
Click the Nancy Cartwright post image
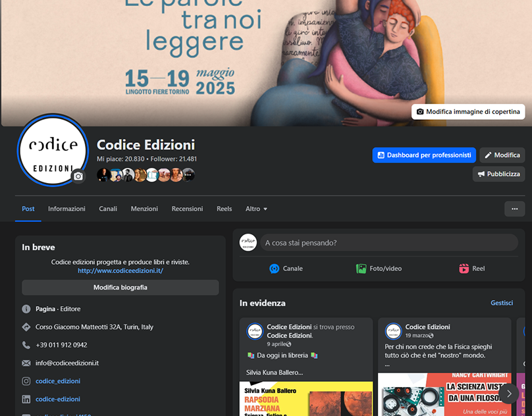444,394
